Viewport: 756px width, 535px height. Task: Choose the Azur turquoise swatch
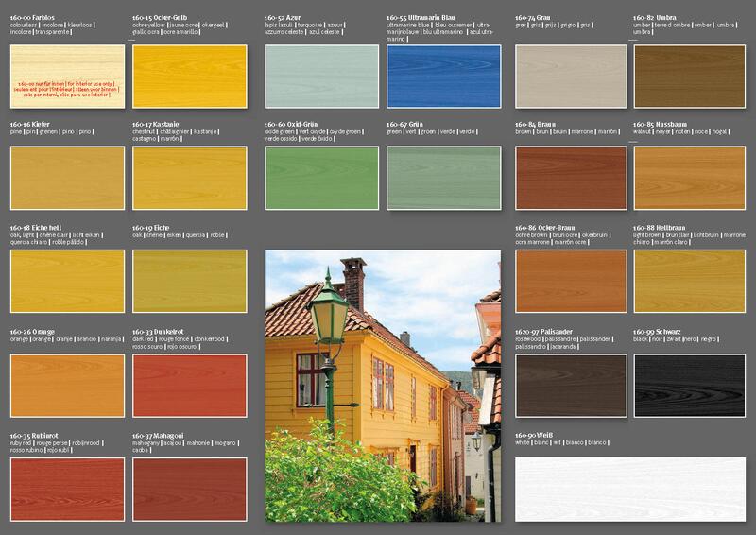point(321,74)
